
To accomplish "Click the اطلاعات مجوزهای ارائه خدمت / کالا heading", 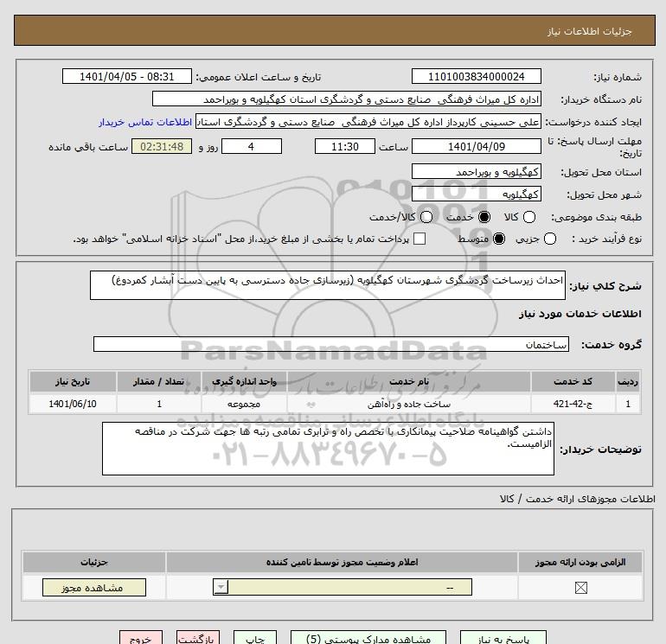I will pos(577,499).
